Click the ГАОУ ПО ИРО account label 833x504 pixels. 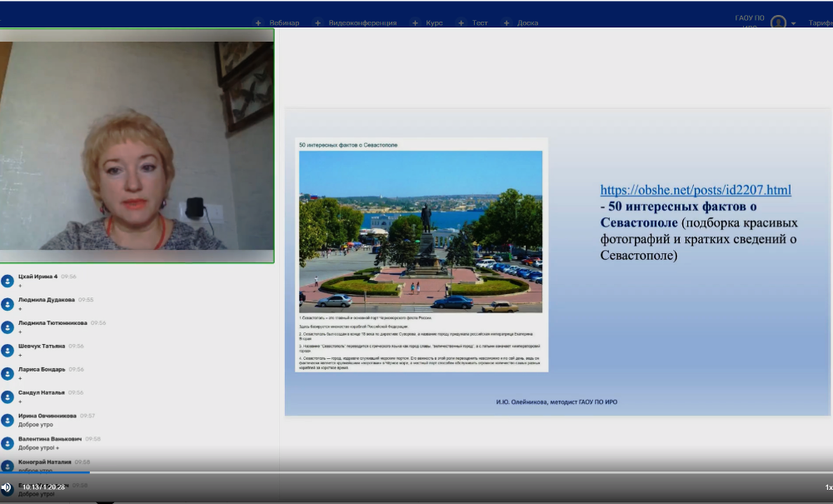tap(750, 22)
